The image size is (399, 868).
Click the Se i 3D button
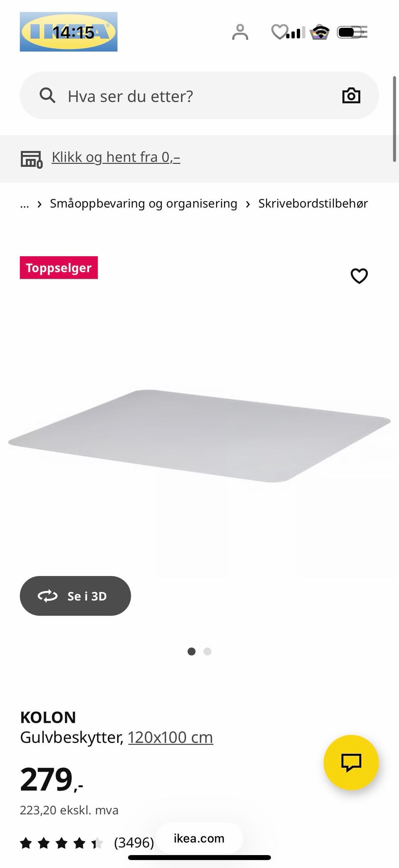75,596
